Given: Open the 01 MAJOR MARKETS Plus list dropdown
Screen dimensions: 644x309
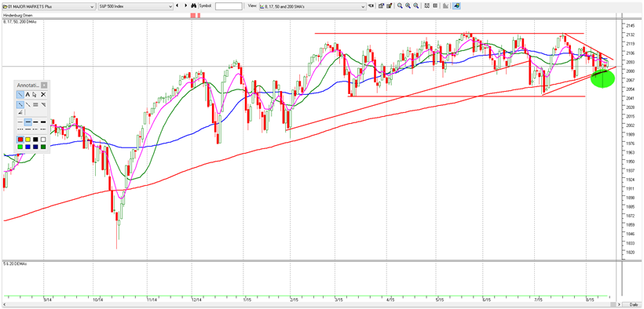Looking at the screenshot, I should pos(48,6).
